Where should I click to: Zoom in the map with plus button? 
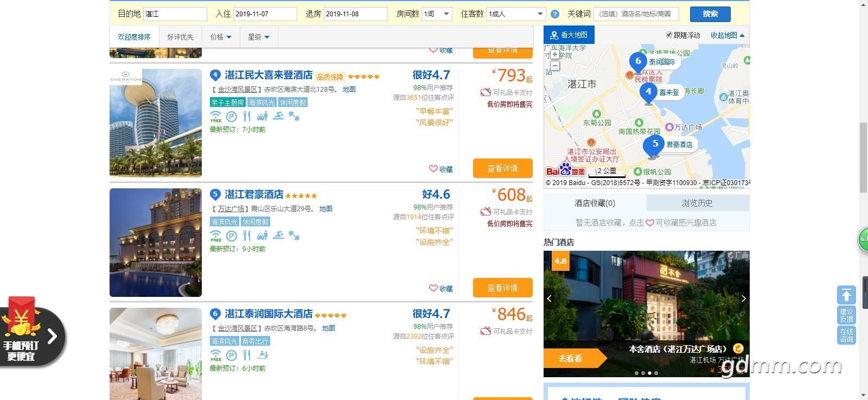click(555, 54)
